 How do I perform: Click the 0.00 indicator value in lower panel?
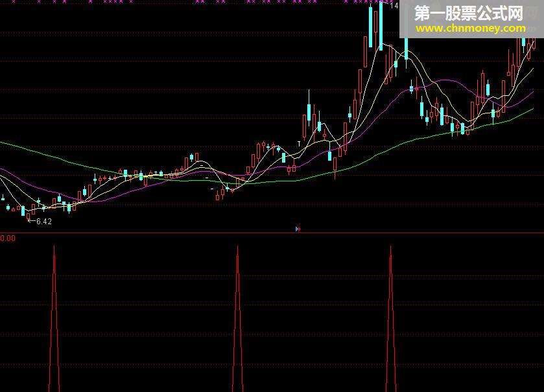(x=8, y=238)
